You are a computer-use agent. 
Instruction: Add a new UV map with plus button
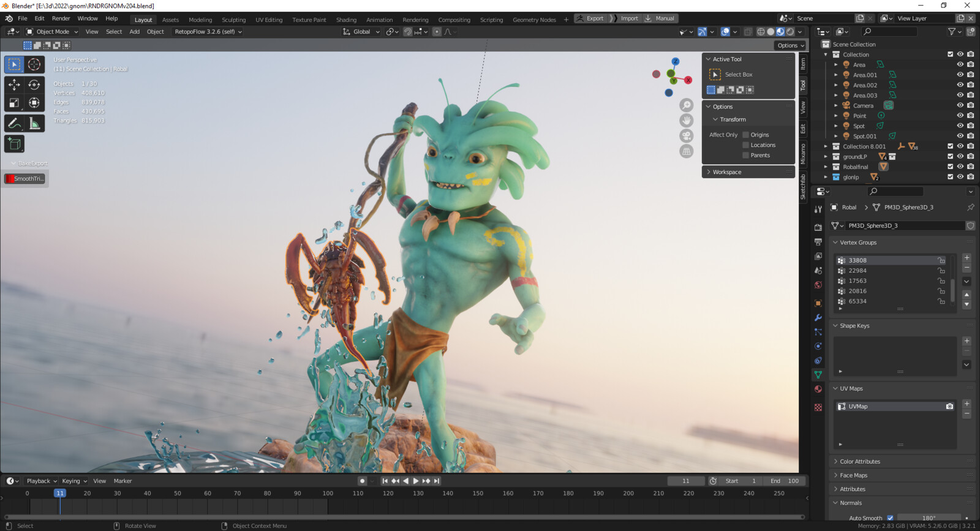[967, 404]
